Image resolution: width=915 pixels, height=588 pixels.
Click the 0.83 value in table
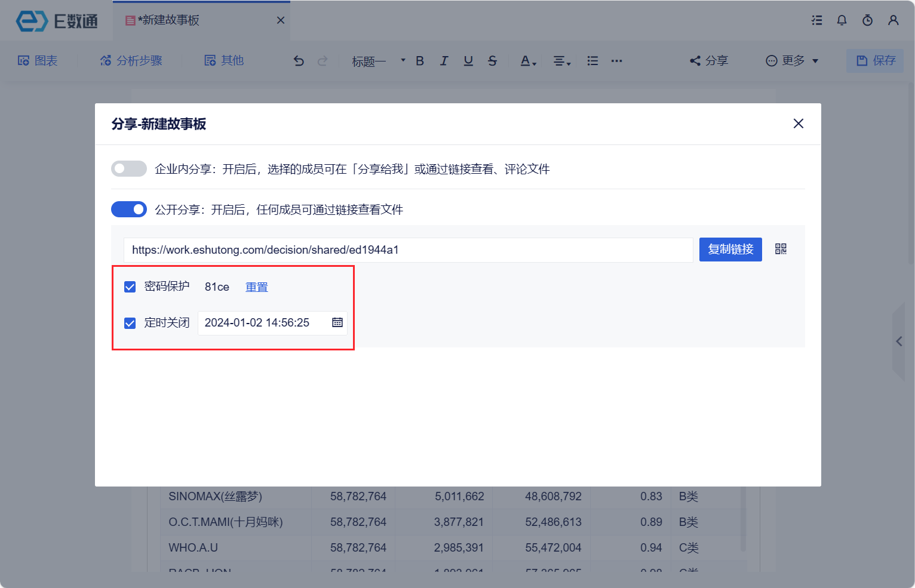click(x=651, y=497)
